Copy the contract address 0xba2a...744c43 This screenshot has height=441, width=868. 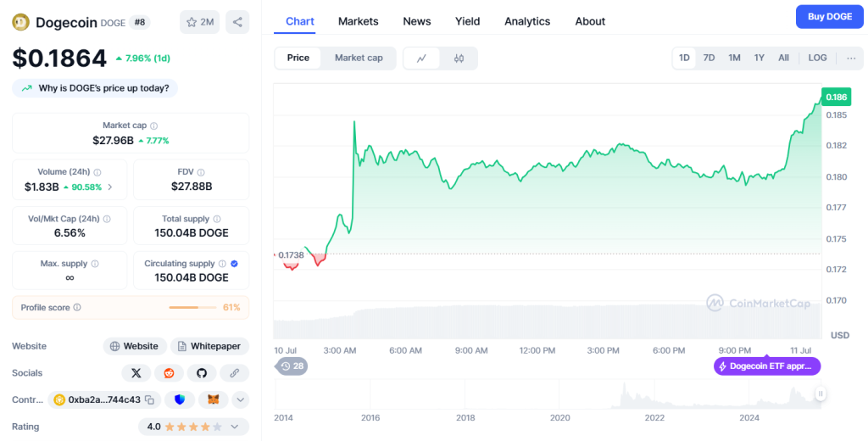pyautogui.click(x=149, y=399)
